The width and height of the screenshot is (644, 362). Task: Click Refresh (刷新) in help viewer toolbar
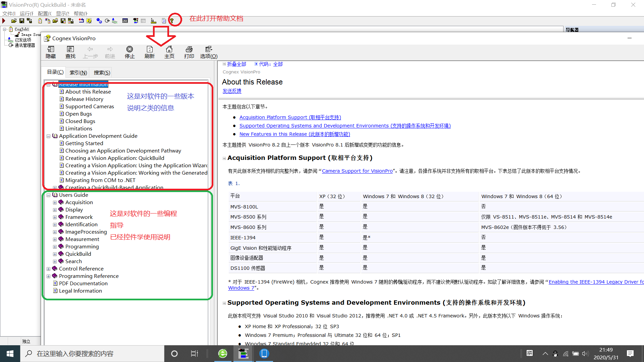150,52
